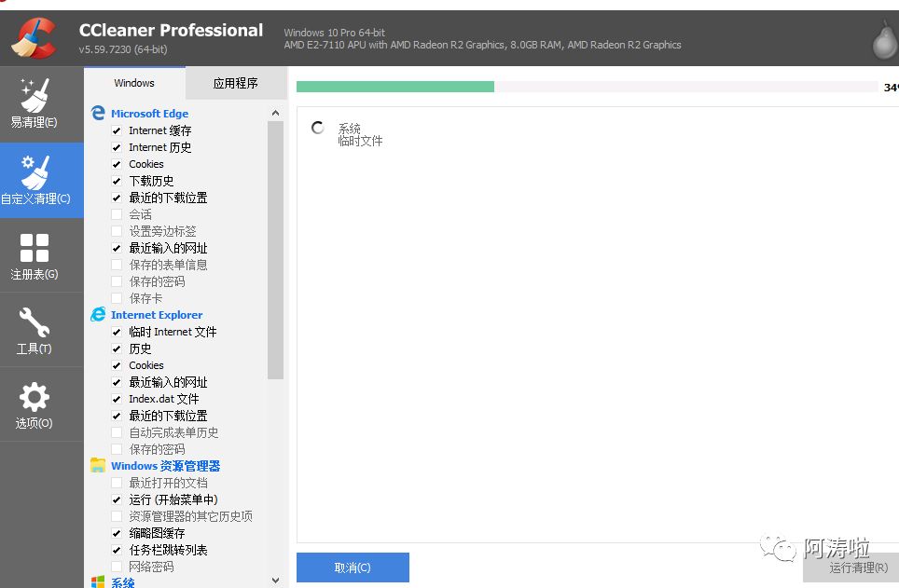Click the Windows flag icon beside 系统
The height and width of the screenshot is (588, 899).
[x=98, y=581]
